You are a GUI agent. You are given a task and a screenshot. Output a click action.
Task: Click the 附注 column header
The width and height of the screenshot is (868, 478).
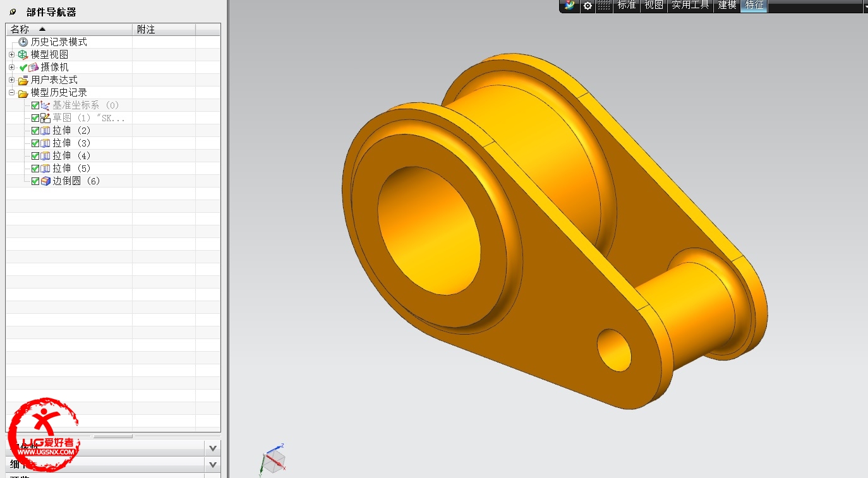164,30
